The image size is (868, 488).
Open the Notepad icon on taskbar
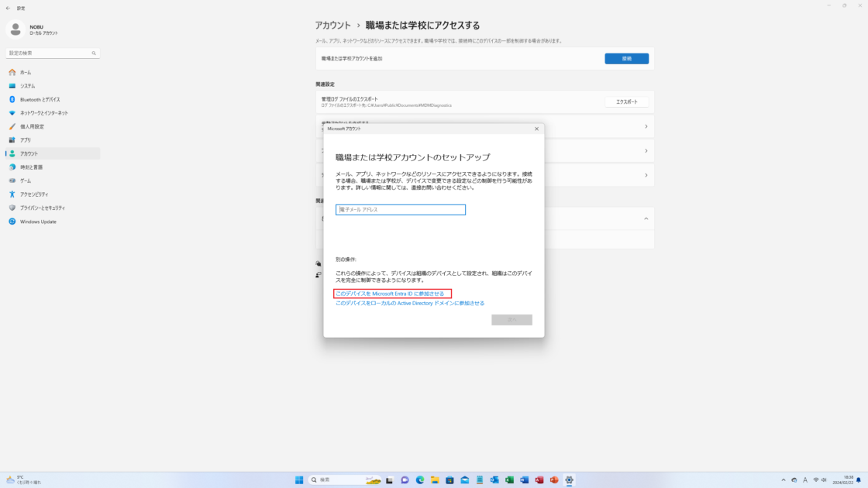pyautogui.click(x=480, y=479)
